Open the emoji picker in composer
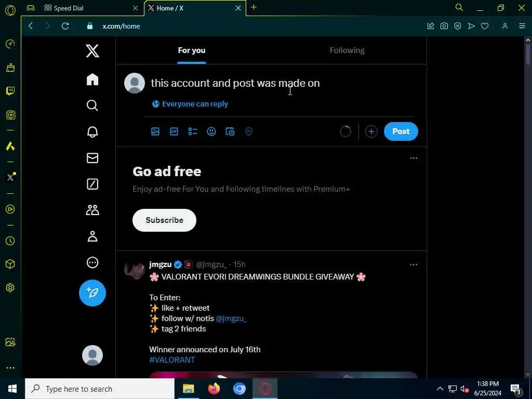The image size is (532, 399). click(211, 131)
